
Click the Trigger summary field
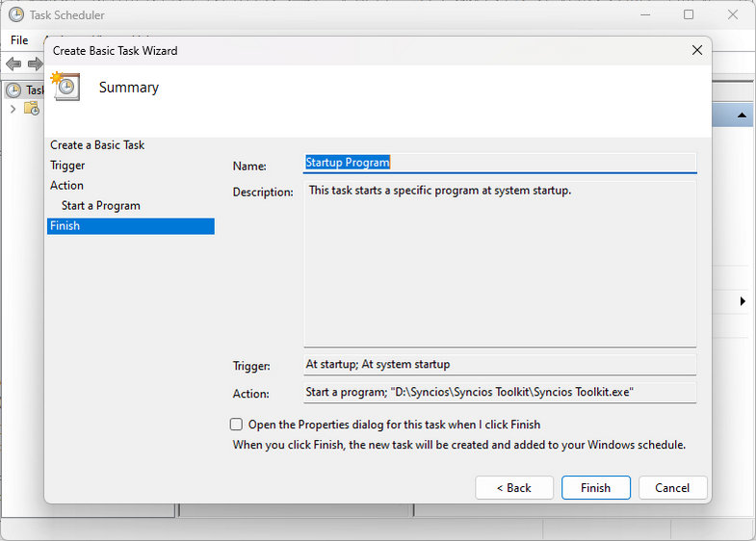pos(500,364)
